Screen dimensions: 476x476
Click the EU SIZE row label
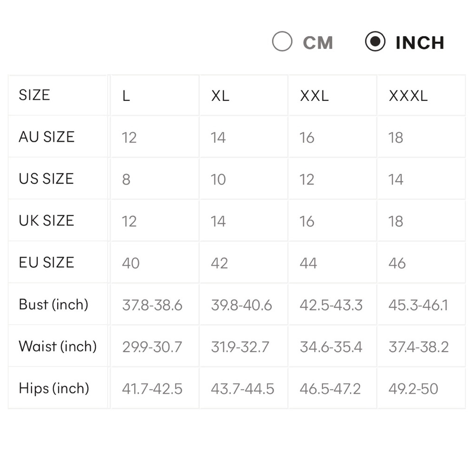(47, 262)
